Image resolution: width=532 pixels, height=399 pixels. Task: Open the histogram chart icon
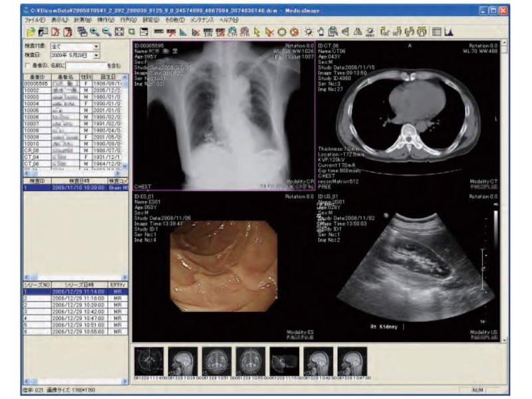(448, 31)
